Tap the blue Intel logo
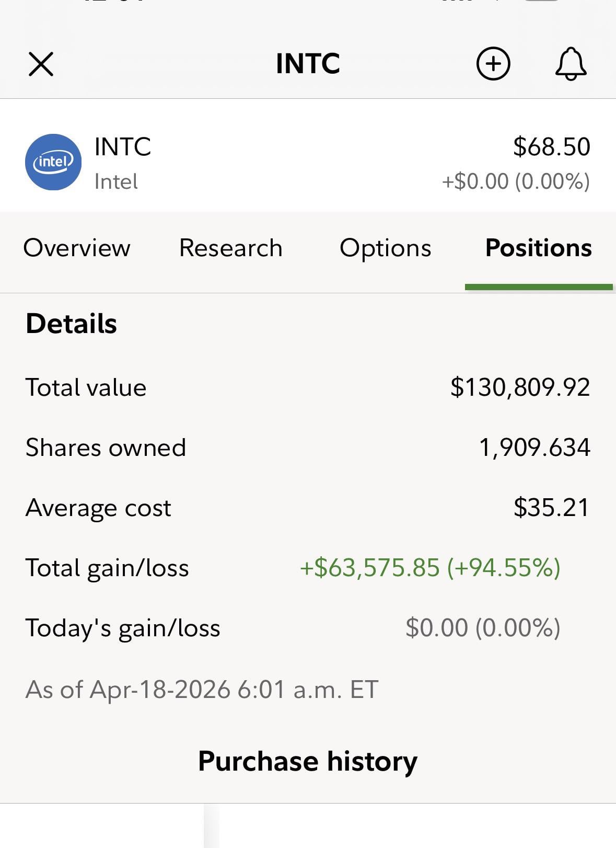The image size is (616, 848). (53, 162)
